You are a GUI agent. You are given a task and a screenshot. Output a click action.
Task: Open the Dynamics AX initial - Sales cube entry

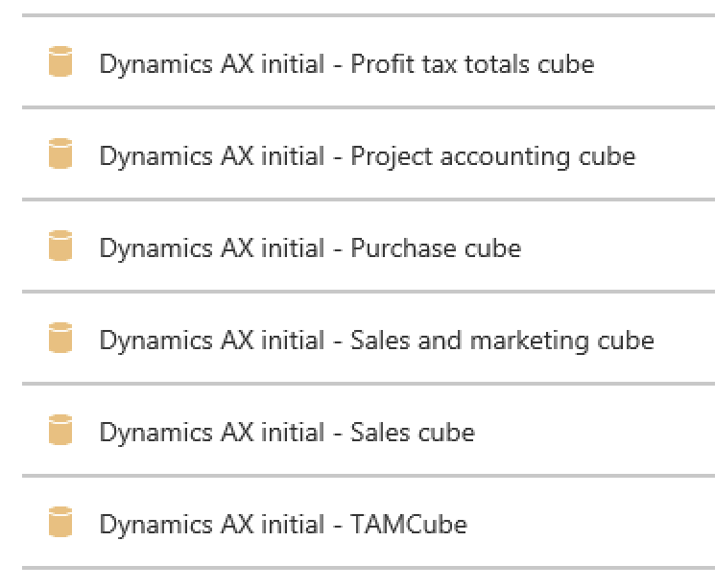[x=287, y=433]
